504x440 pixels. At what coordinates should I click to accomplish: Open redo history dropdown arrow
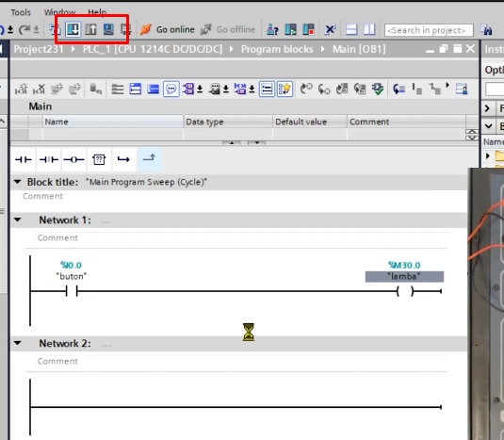click(x=37, y=30)
